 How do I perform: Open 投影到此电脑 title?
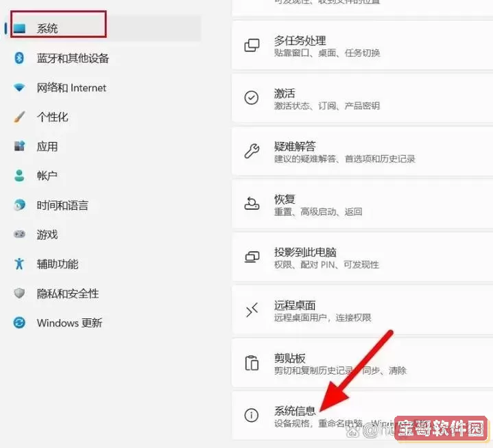point(305,252)
